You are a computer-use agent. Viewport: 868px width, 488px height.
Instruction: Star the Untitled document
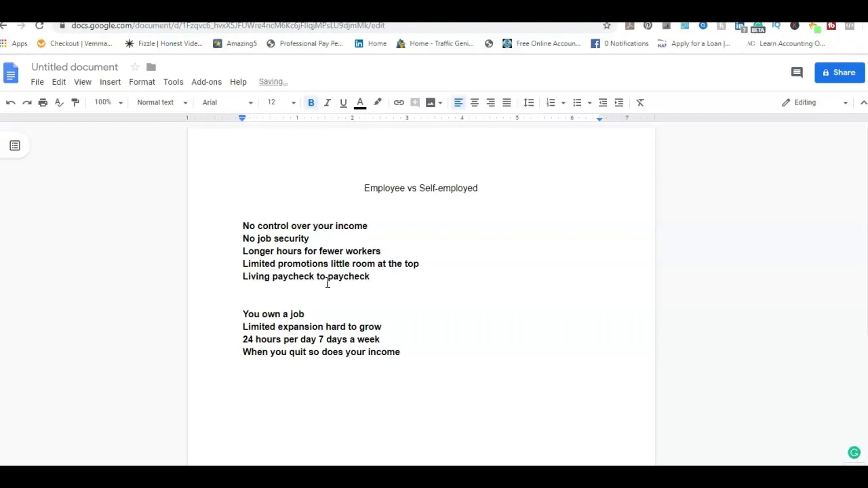tap(135, 67)
